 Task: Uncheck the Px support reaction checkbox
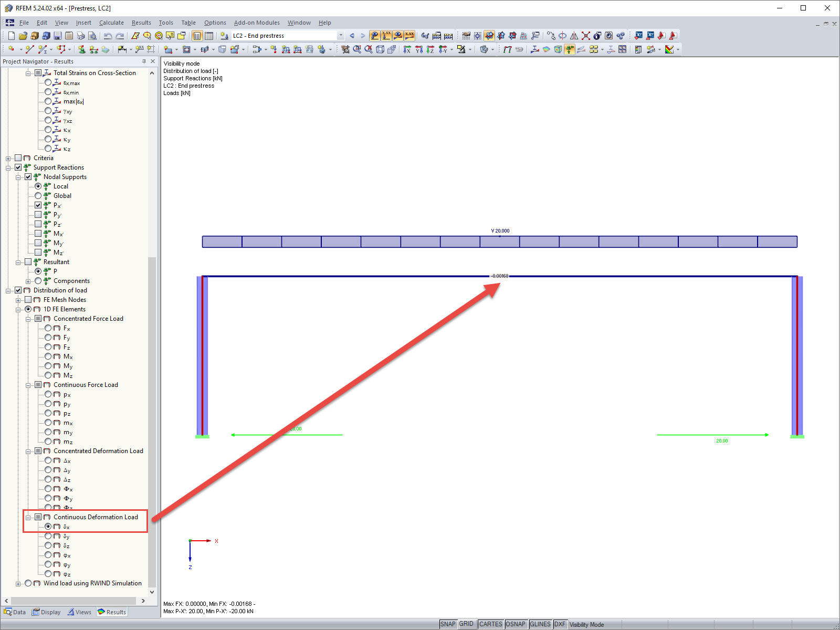coord(38,205)
